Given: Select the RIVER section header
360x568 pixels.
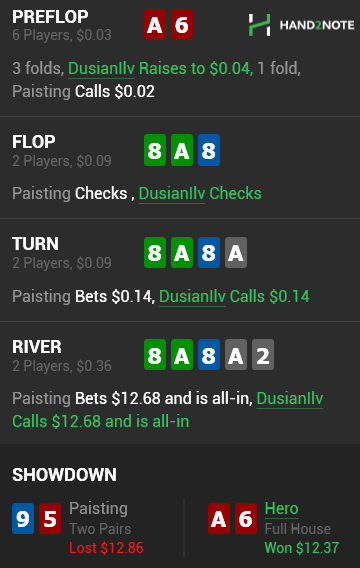Looking at the screenshot, I should tap(37, 347).
